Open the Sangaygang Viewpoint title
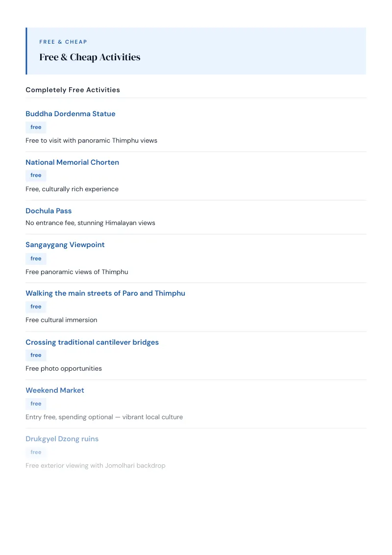Viewport: 392px width, 555px height. (x=65, y=245)
